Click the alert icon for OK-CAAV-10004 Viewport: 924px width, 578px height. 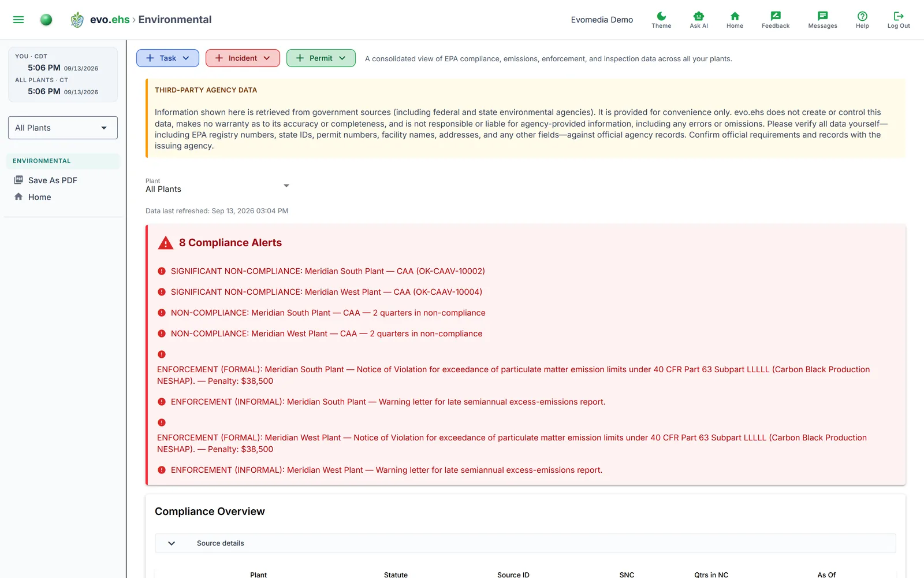(162, 292)
